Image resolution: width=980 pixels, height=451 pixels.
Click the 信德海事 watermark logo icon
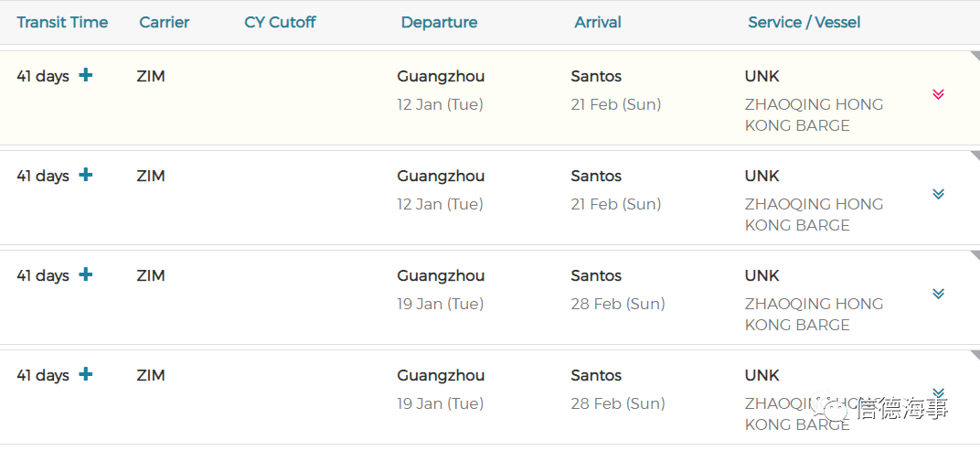tap(831, 409)
